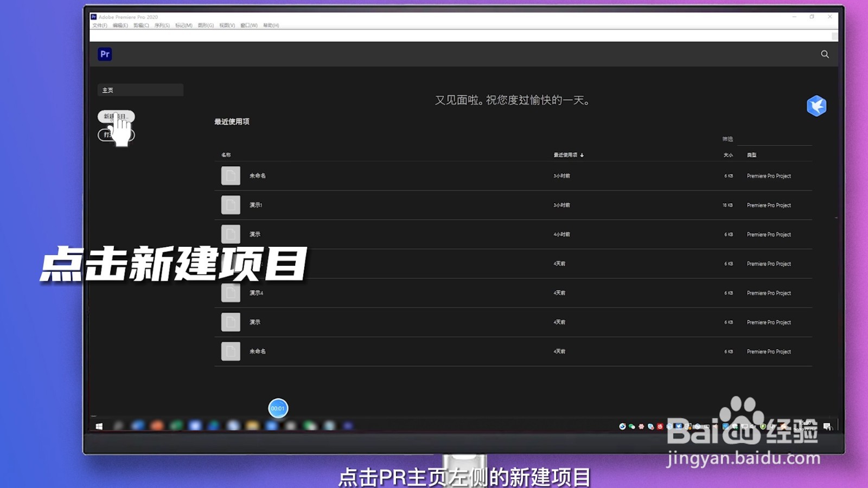Click the security shield icon in the system tray
The width and height of the screenshot is (868, 488).
[x=762, y=427]
